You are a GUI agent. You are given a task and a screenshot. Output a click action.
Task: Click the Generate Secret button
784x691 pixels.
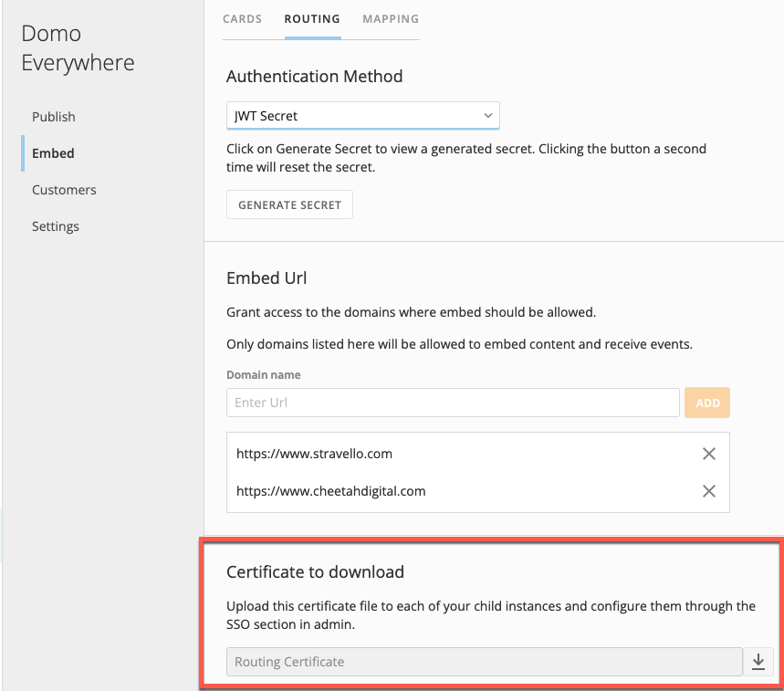(289, 204)
